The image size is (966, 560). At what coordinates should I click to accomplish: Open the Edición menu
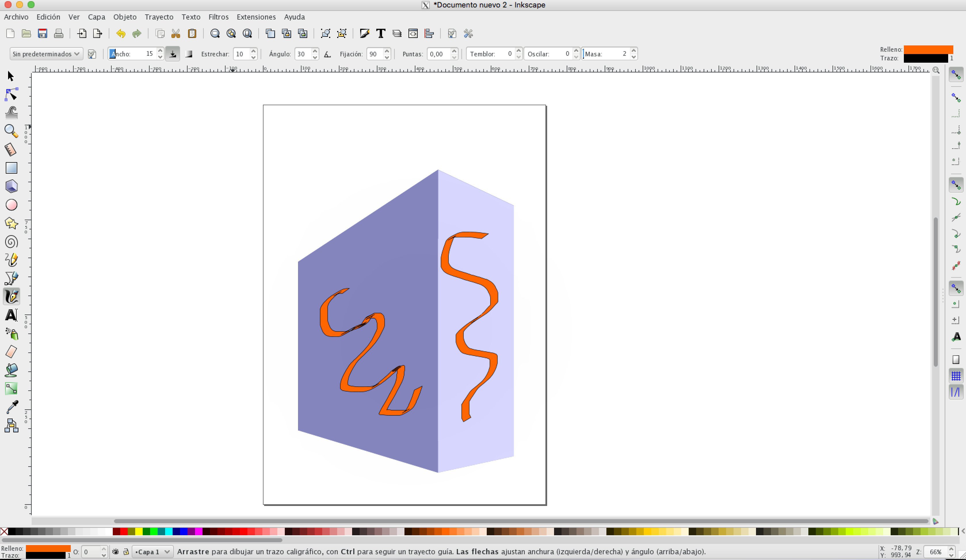tap(48, 17)
